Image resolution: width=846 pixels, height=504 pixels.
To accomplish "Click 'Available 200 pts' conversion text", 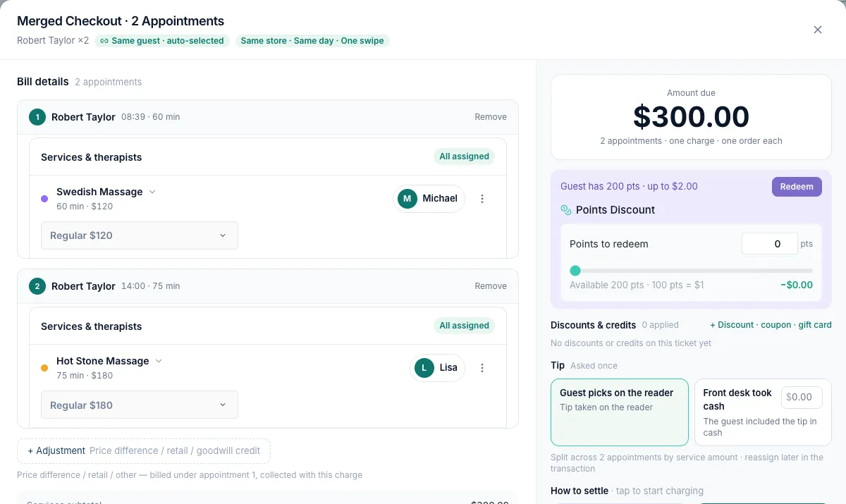I will 637,285.
